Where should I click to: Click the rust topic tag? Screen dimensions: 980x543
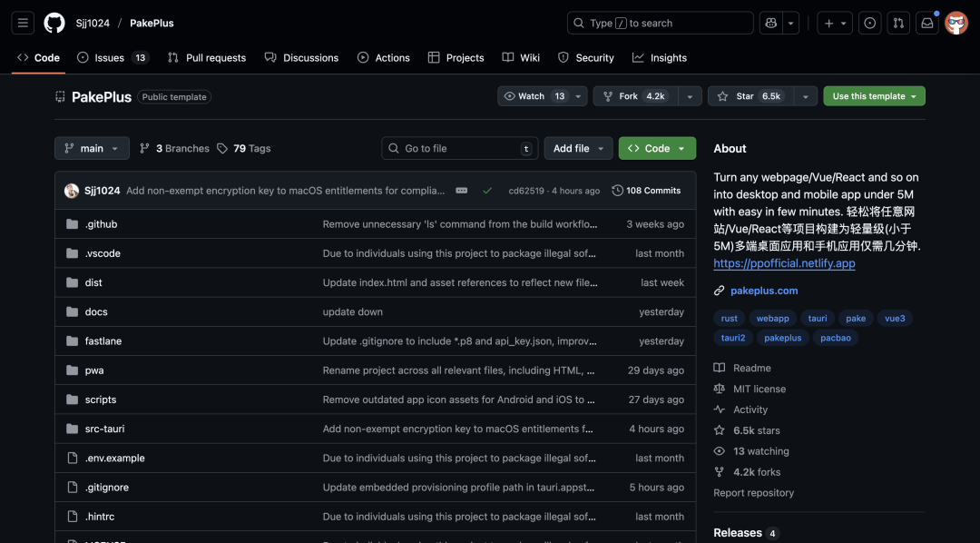coord(730,319)
